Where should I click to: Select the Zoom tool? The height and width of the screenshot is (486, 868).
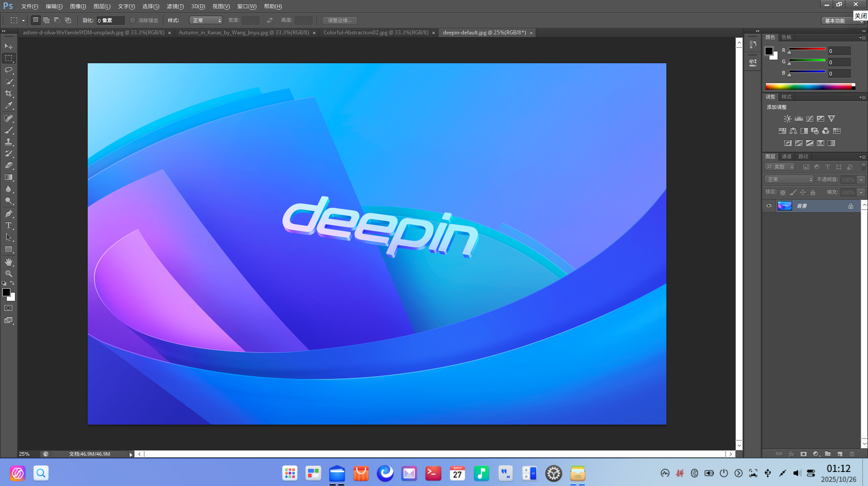click(x=9, y=274)
